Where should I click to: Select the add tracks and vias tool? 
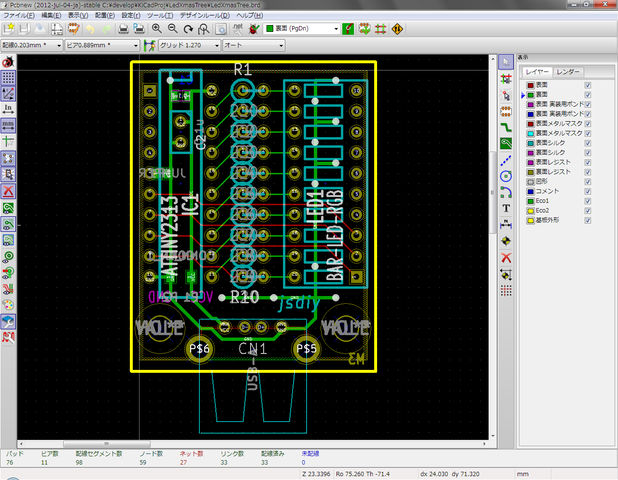tap(506, 127)
